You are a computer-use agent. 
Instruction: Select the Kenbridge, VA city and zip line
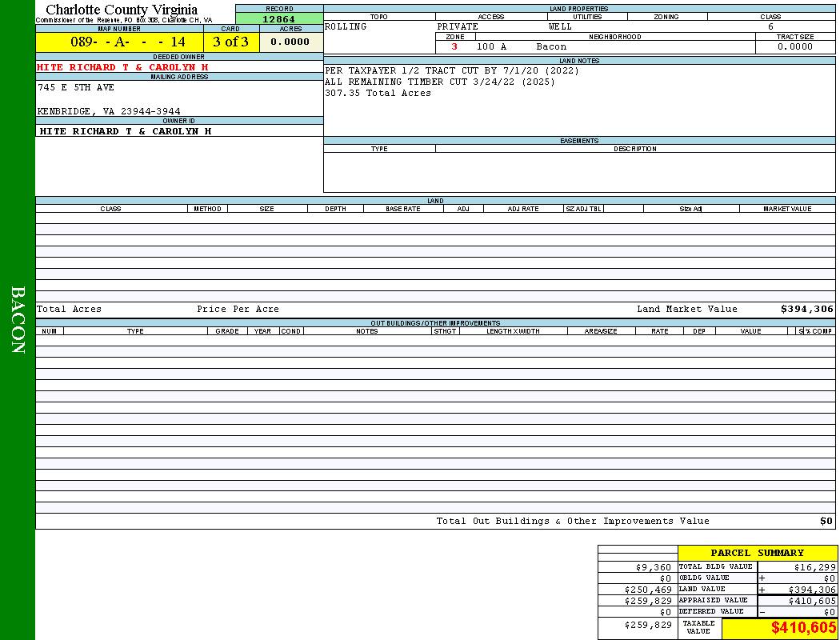tap(109, 111)
